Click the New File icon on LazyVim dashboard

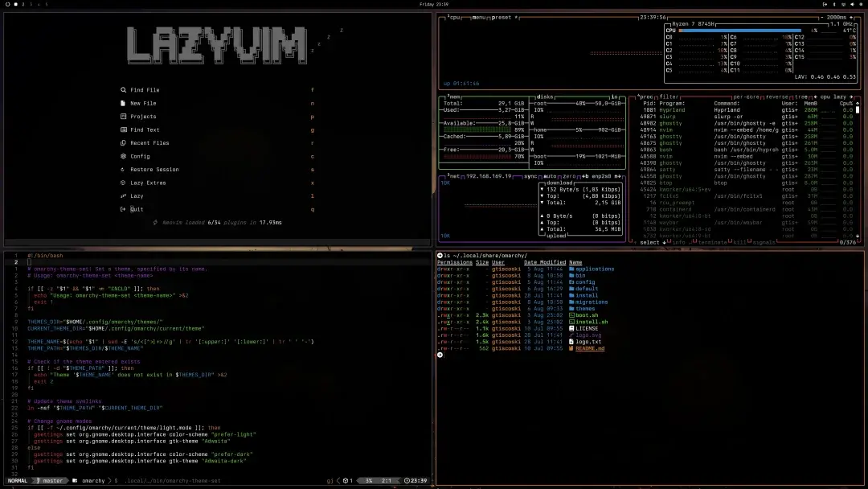[x=122, y=103]
